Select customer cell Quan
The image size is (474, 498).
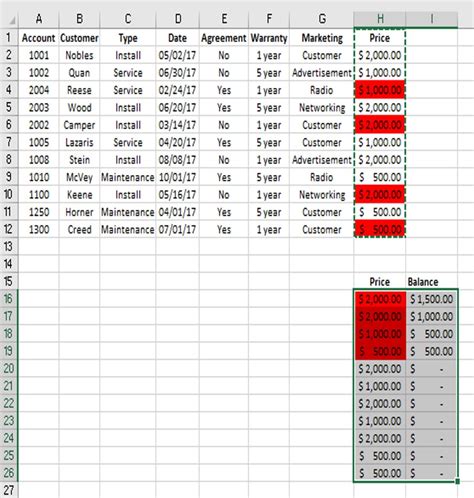[79, 73]
